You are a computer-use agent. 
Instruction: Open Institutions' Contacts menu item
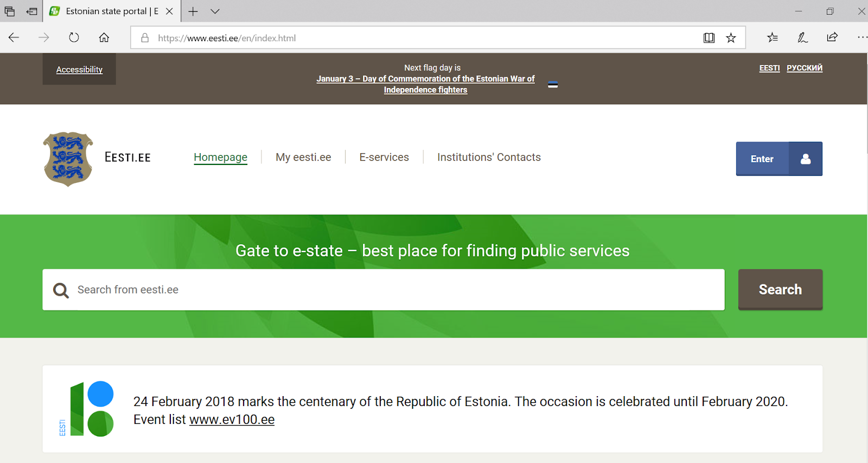pyautogui.click(x=489, y=157)
